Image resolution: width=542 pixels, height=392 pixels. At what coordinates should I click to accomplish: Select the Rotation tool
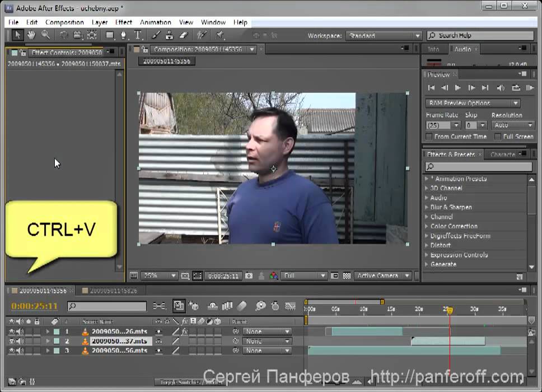(64, 35)
